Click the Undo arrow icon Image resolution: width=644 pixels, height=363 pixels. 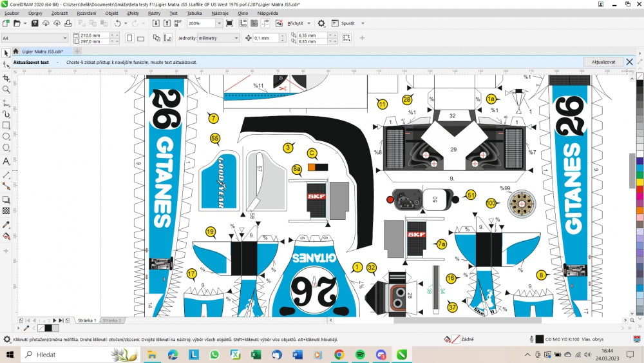117,23
